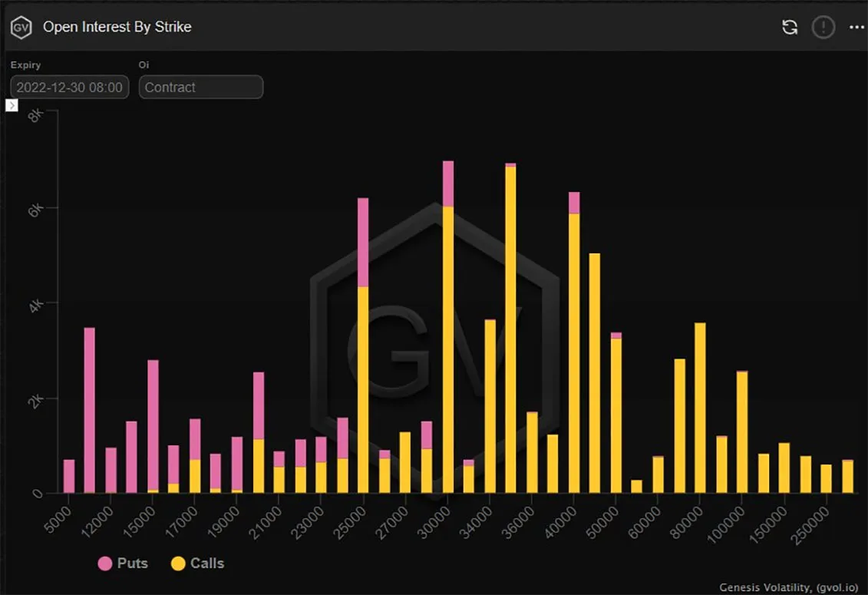The height and width of the screenshot is (595, 868).
Task: Click the 40000 strike bar
Action: point(574,342)
